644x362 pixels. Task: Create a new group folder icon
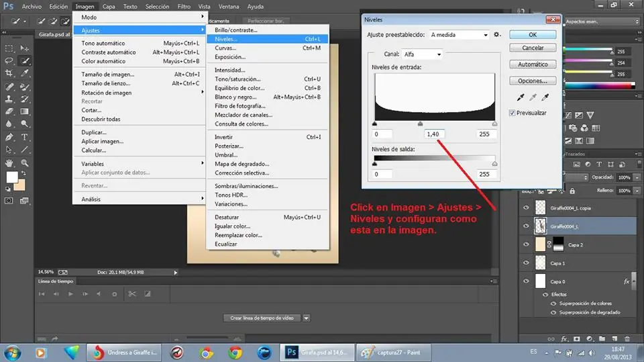[x=602, y=338]
